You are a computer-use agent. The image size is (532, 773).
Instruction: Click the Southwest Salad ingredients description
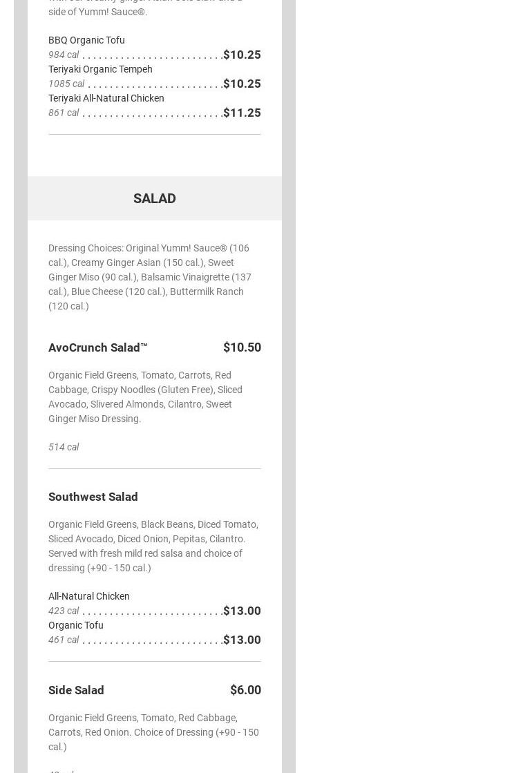click(153, 546)
